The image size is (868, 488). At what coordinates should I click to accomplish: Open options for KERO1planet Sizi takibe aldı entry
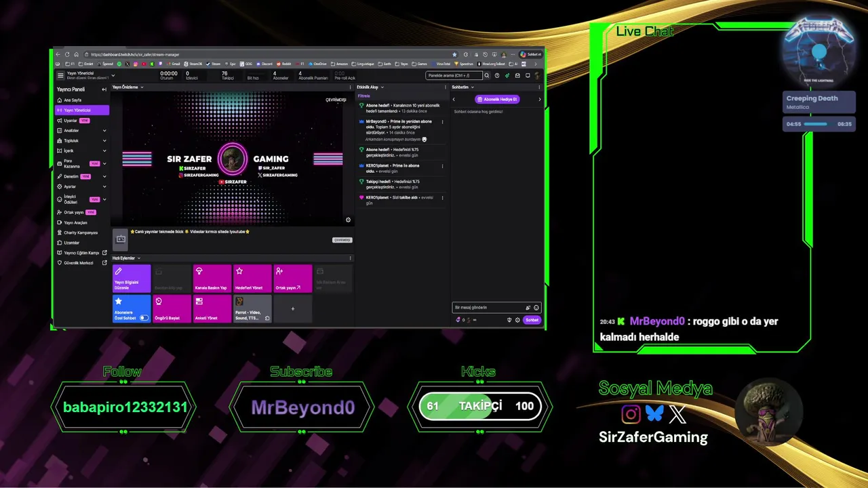[442, 198]
